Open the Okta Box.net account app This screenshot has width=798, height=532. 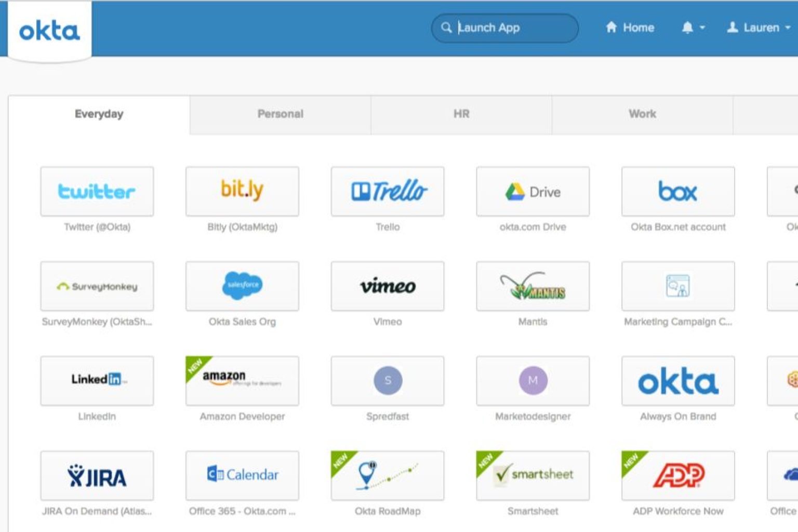(x=678, y=191)
